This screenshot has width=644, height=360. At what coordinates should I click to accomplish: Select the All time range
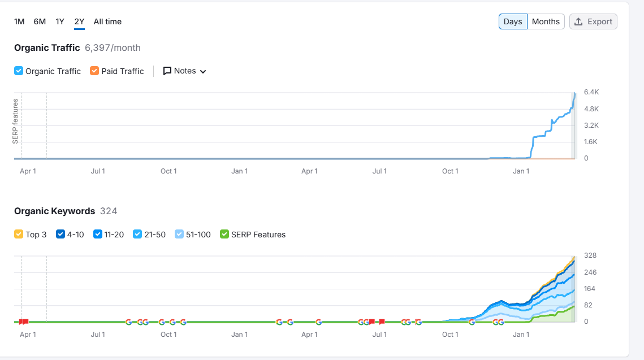[107, 21]
